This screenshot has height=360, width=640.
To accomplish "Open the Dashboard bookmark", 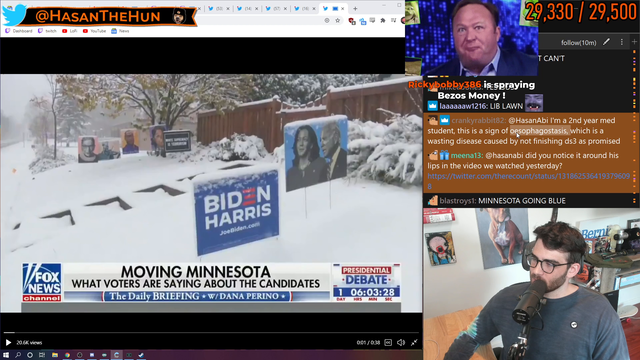I will tap(19, 31).
